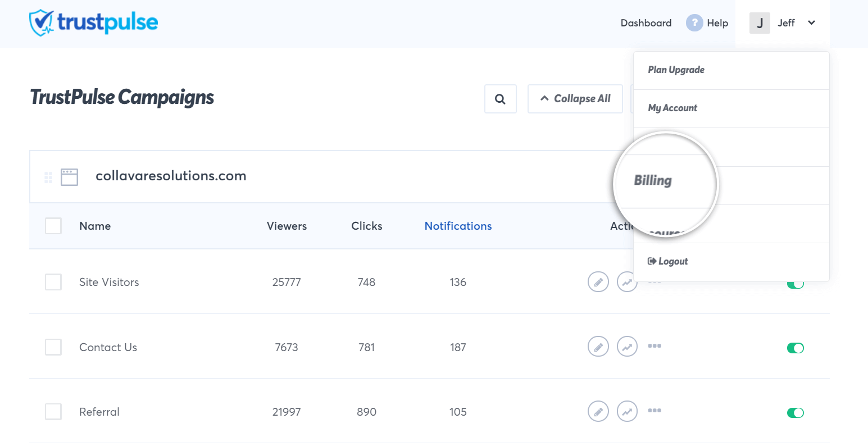Image resolution: width=868 pixels, height=446 pixels.
Task: Click the 890 clicks value
Action: coord(366,412)
